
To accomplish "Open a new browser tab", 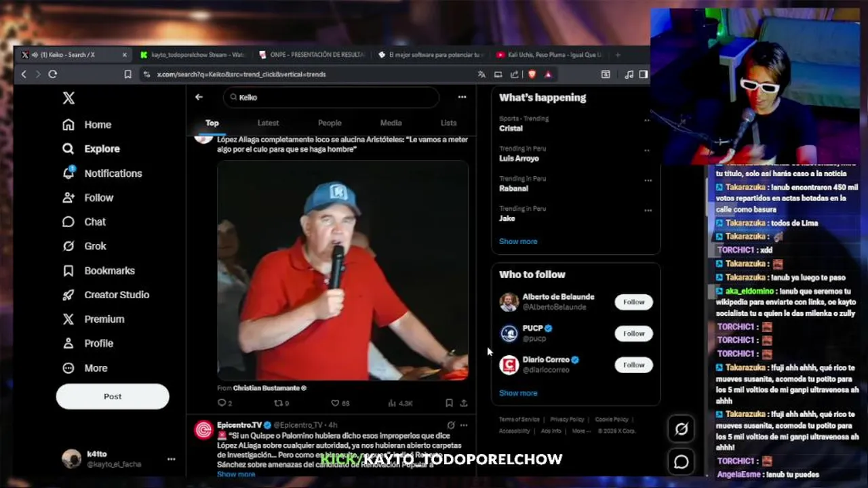I will [617, 55].
